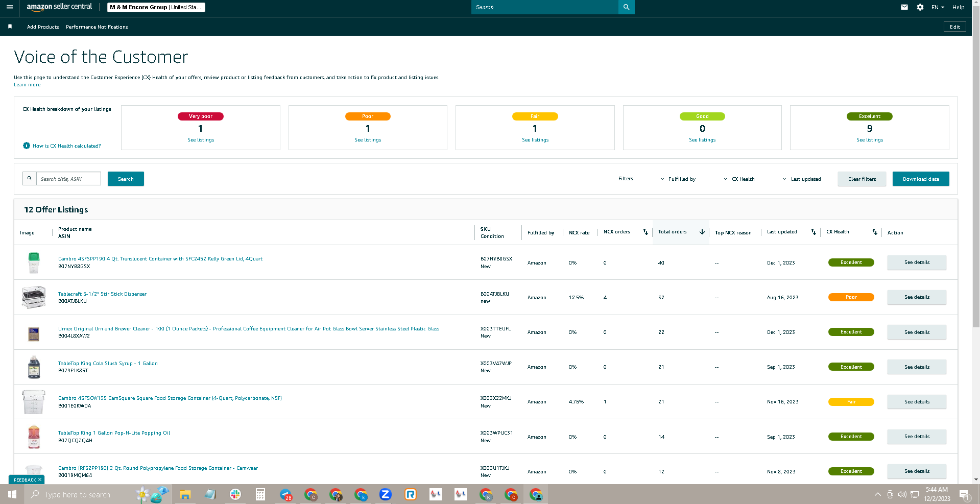See details for Pop-N-Lite Popping Oil
Image resolution: width=980 pixels, height=504 pixels.
917,437
